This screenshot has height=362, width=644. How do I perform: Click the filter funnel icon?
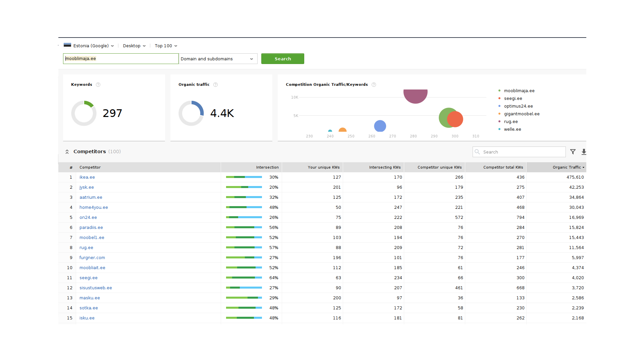pyautogui.click(x=573, y=152)
